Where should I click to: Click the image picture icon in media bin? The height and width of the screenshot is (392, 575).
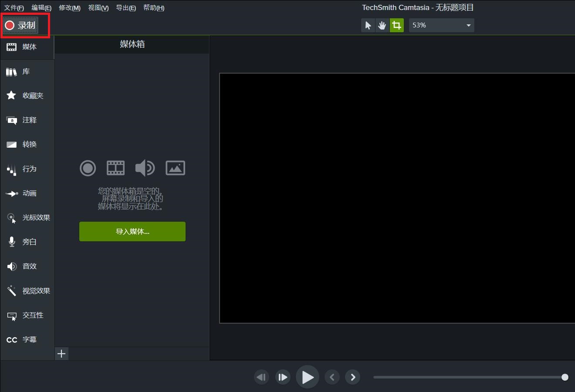pyautogui.click(x=175, y=168)
